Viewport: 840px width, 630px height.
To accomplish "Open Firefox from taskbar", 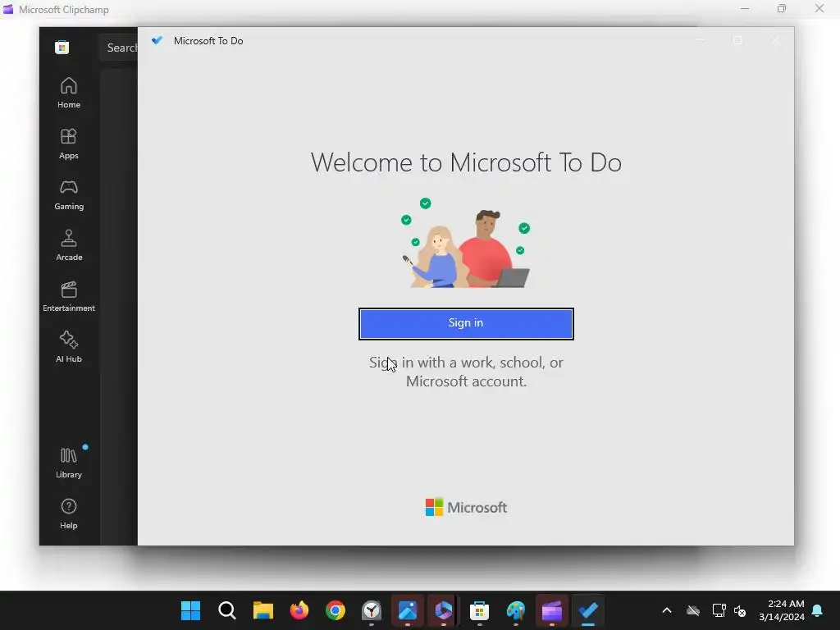I will 299,610.
